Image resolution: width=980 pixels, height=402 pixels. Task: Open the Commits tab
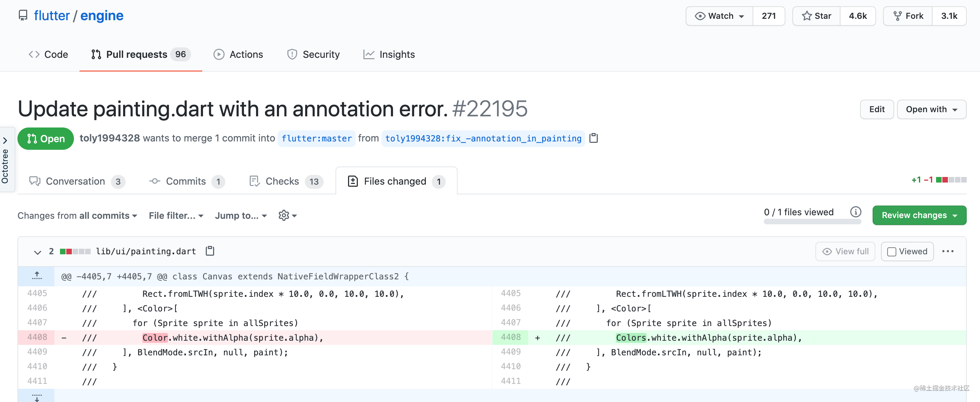pyautogui.click(x=187, y=181)
